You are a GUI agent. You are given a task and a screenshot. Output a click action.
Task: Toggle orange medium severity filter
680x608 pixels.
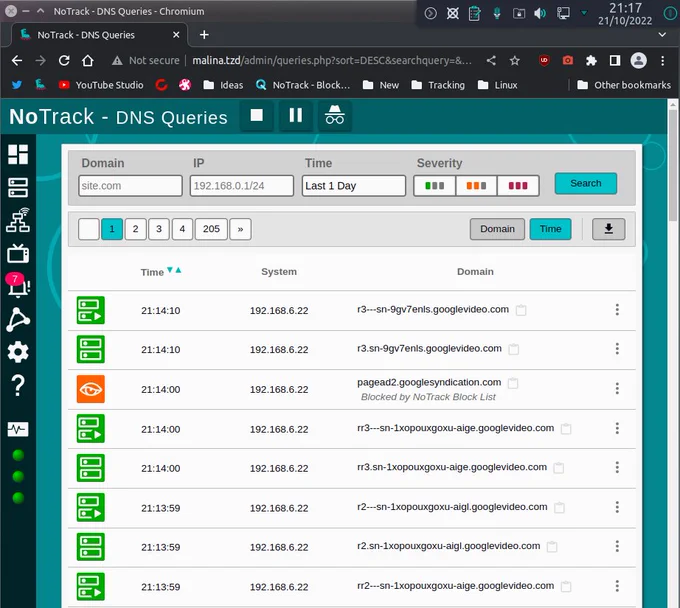pos(476,186)
